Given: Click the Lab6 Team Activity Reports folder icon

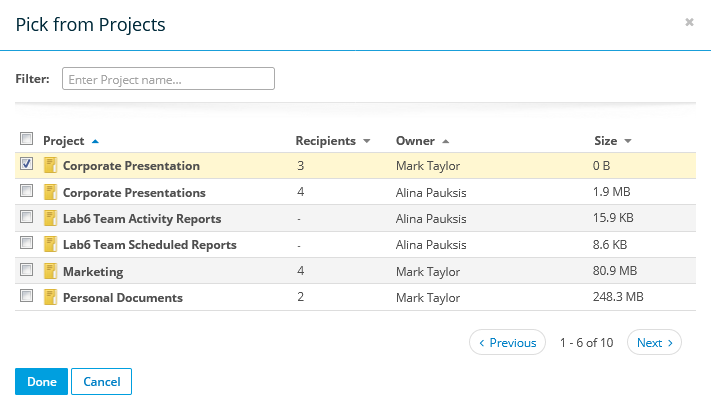Looking at the screenshot, I should [x=51, y=218].
